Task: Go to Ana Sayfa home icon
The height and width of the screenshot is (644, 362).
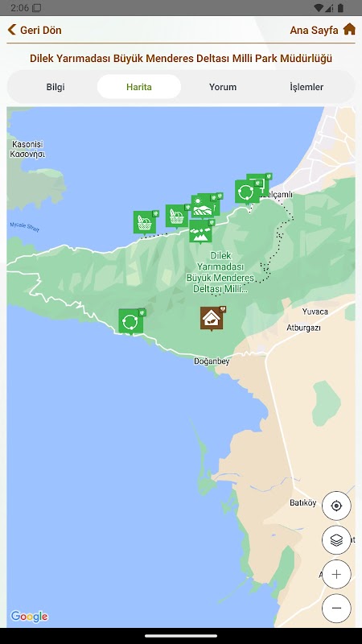Action: (349, 29)
